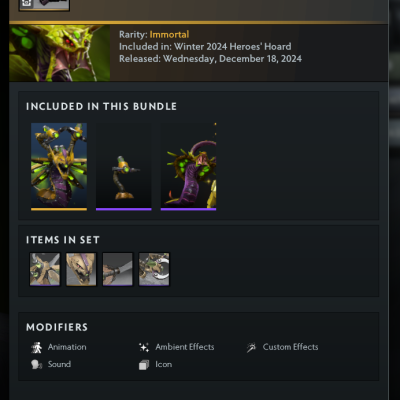Open the loading screen bundle thumbnail
400x400 pixels.
click(x=188, y=167)
